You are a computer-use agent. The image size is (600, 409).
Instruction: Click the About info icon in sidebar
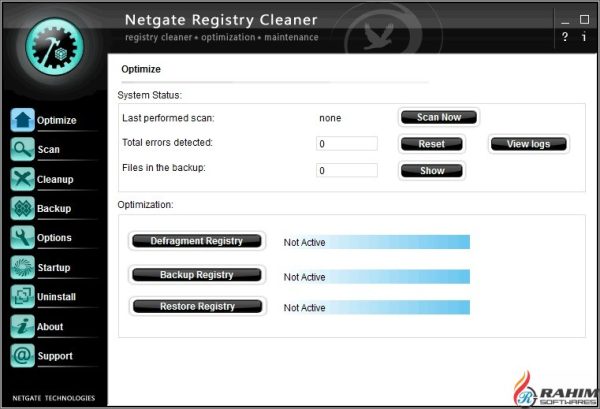coord(22,326)
